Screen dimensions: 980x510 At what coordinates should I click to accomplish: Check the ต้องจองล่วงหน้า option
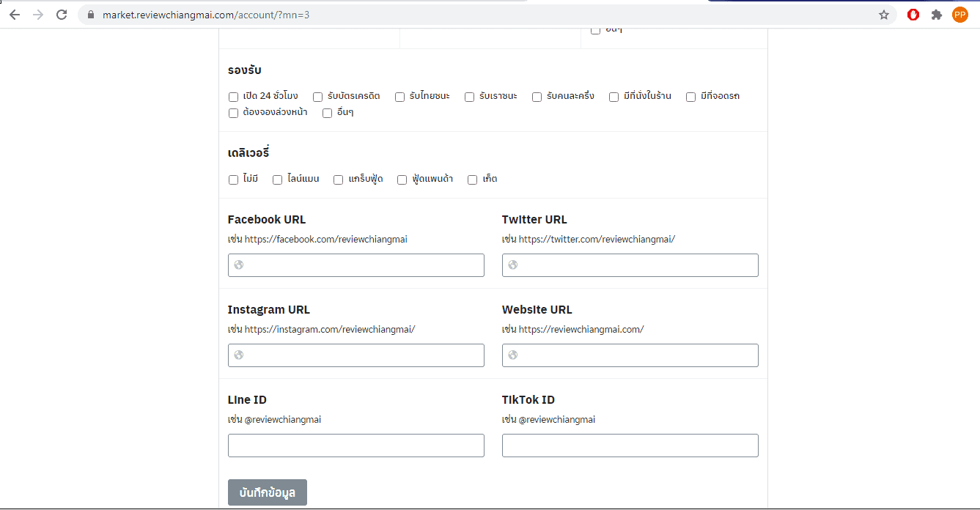coord(233,113)
